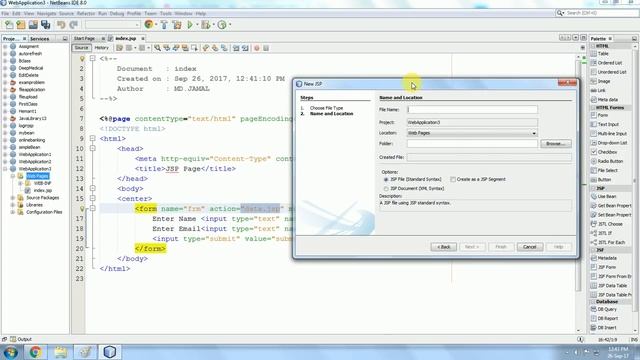Switch to the Services tab
This screenshot has height=360, width=640.
(40, 38)
